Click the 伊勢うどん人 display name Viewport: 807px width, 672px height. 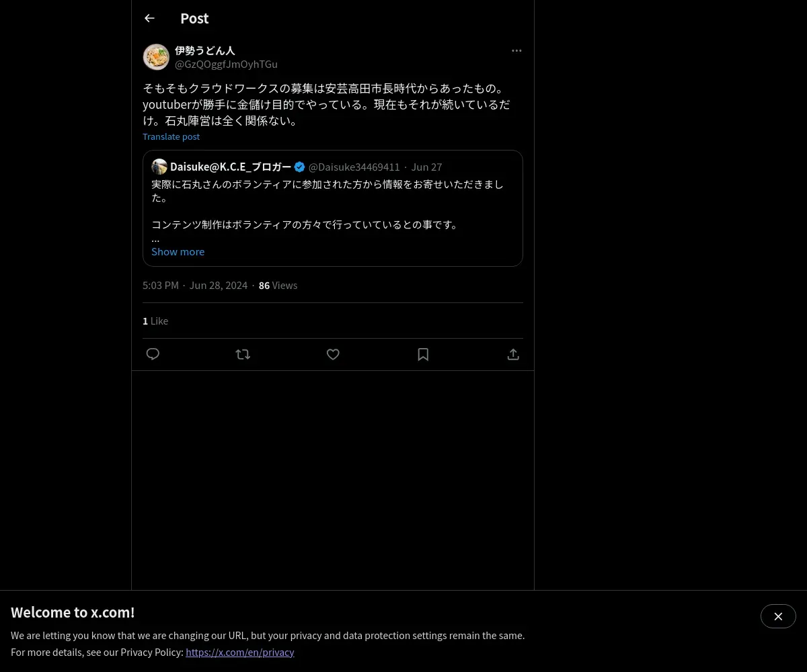pos(204,50)
